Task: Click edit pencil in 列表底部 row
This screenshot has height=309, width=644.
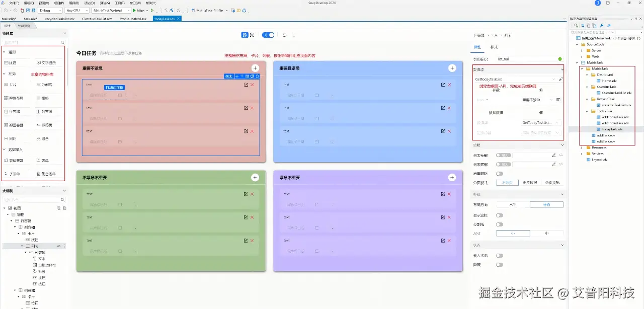Action: tap(554, 164)
